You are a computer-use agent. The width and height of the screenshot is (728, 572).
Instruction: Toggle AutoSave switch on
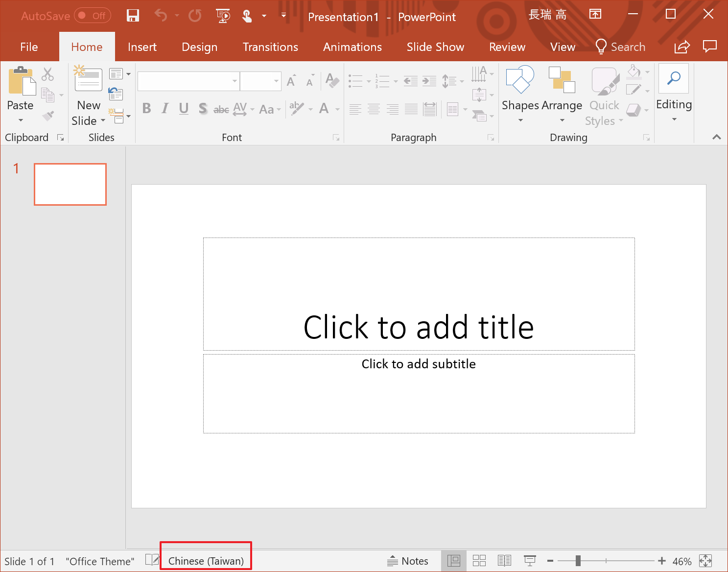[93, 16]
